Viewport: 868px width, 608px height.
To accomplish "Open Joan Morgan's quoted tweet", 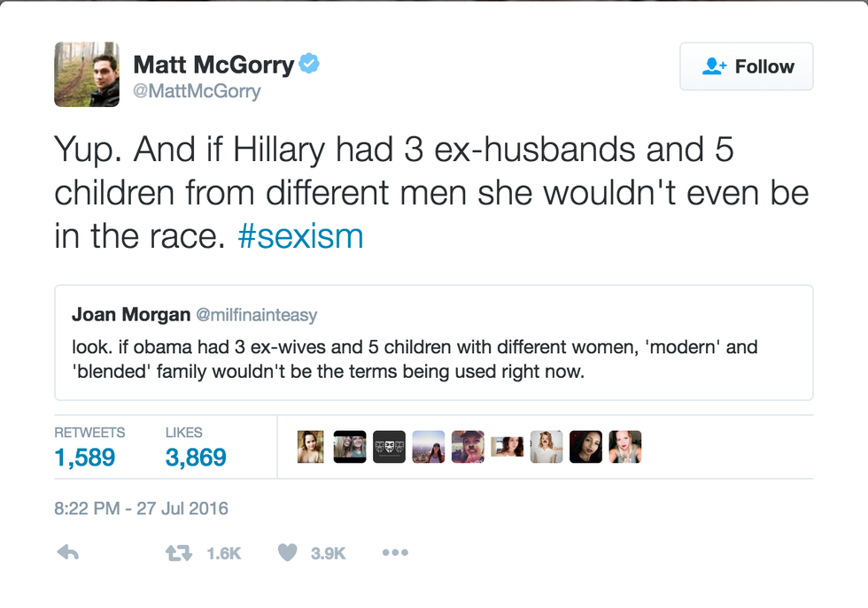I will pos(434,358).
